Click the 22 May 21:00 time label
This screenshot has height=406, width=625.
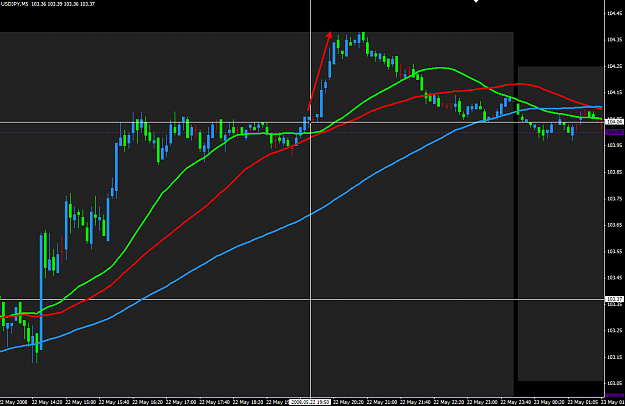[381, 402]
